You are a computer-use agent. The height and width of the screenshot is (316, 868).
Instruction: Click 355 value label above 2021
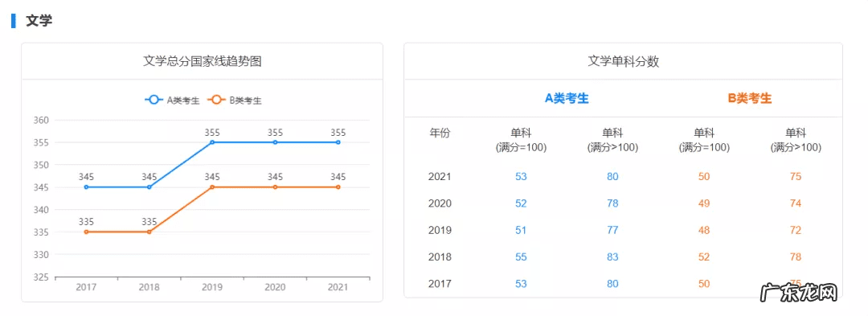coord(338,132)
